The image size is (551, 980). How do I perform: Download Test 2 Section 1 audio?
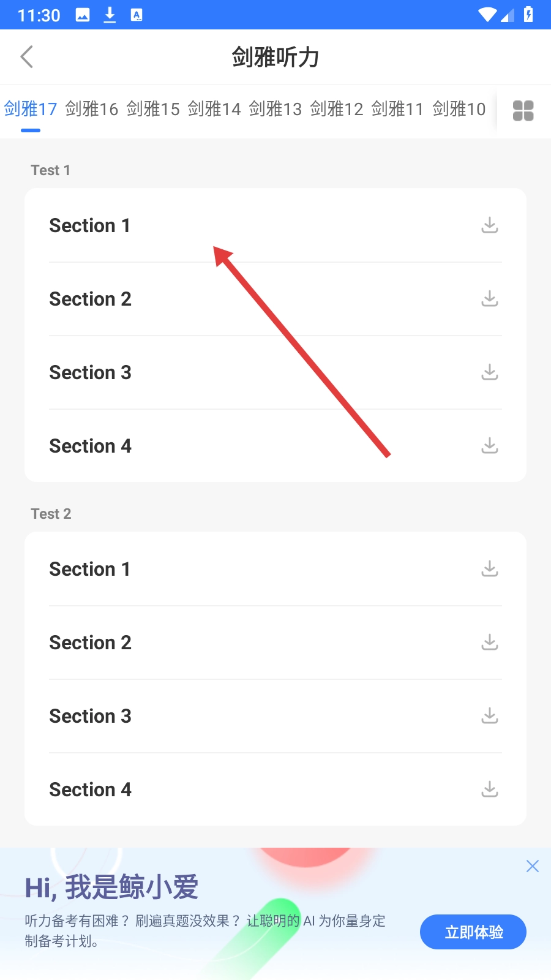tap(489, 569)
